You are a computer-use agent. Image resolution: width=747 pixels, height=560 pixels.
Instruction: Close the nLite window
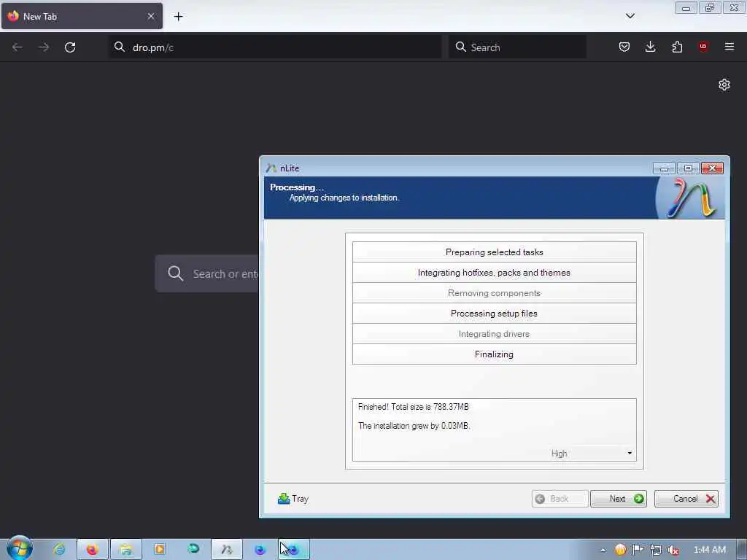click(712, 168)
